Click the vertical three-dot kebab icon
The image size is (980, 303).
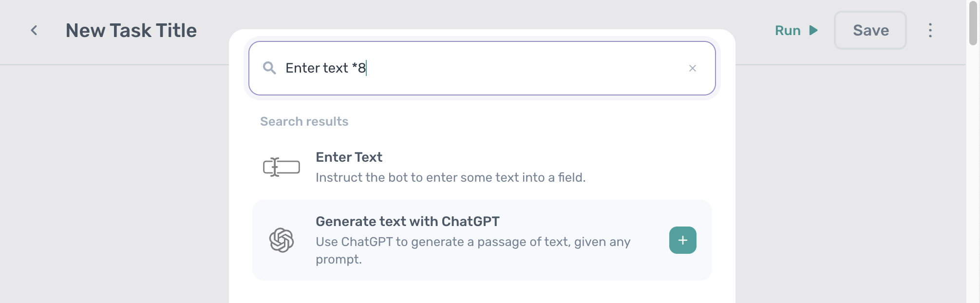[x=931, y=30]
